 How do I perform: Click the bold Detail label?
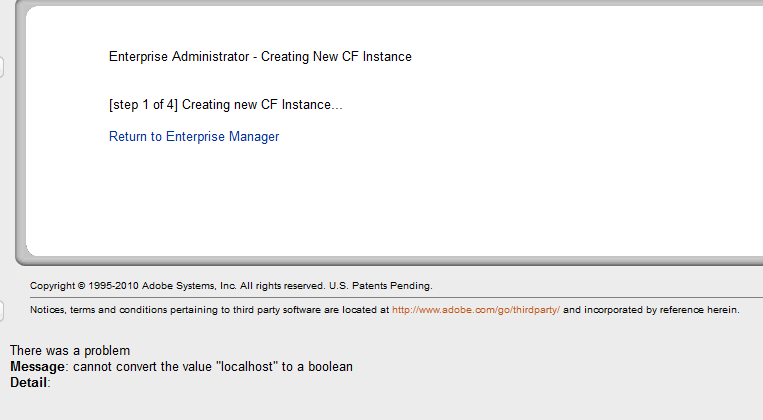29,383
